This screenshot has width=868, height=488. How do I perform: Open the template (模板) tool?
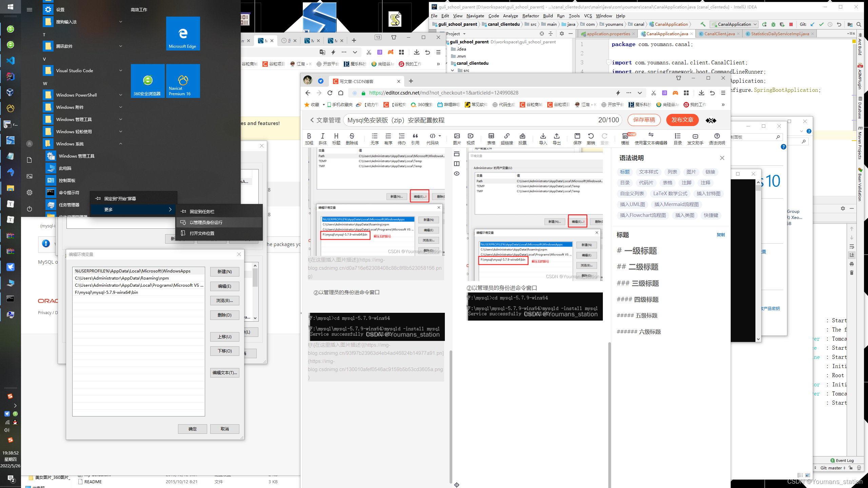pyautogui.click(x=625, y=139)
